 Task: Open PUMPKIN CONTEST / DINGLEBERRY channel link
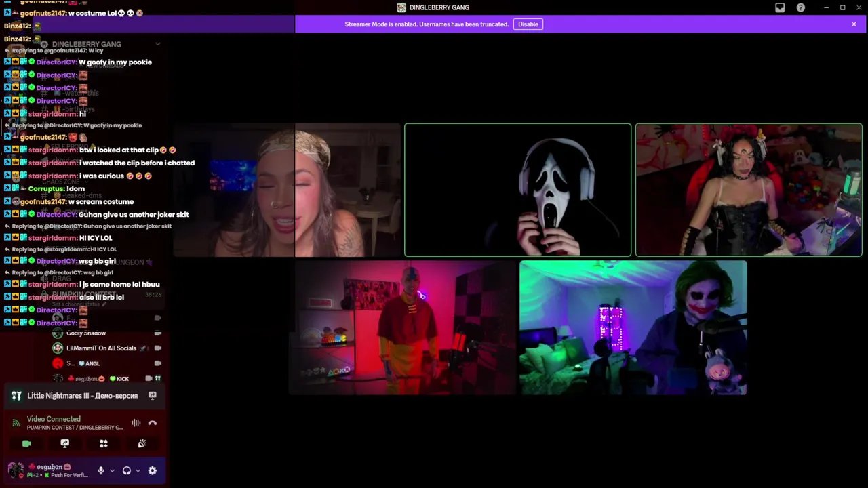pos(75,428)
